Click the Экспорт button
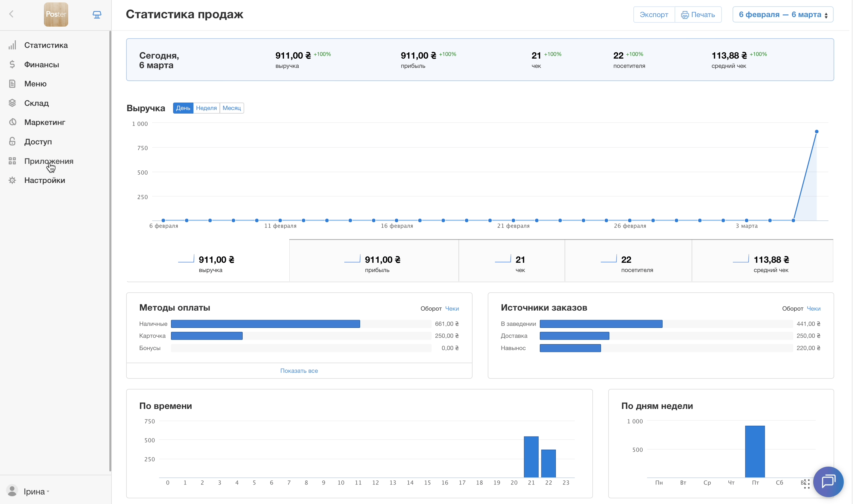This screenshot has height=504, width=853. pyautogui.click(x=654, y=15)
